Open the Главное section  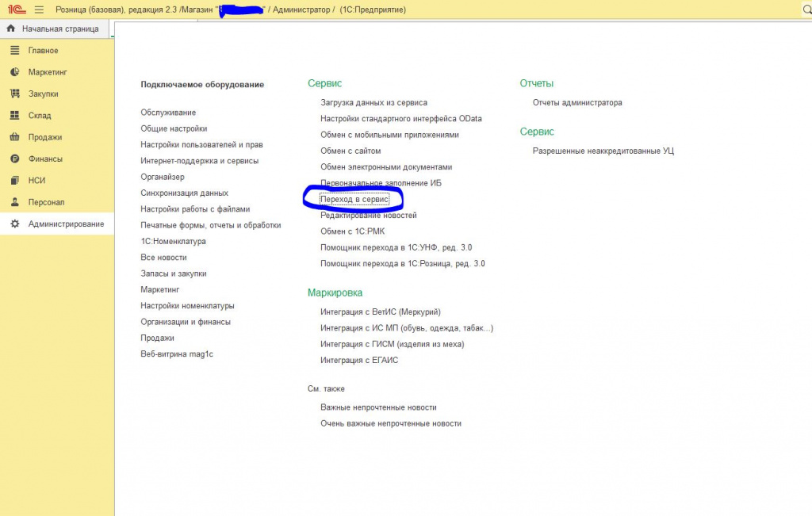pos(43,50)
